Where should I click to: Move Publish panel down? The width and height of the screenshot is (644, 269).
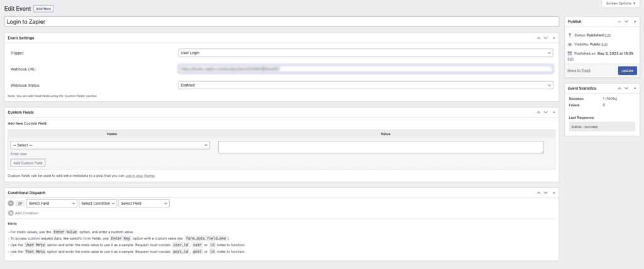[x=626, y=21]
